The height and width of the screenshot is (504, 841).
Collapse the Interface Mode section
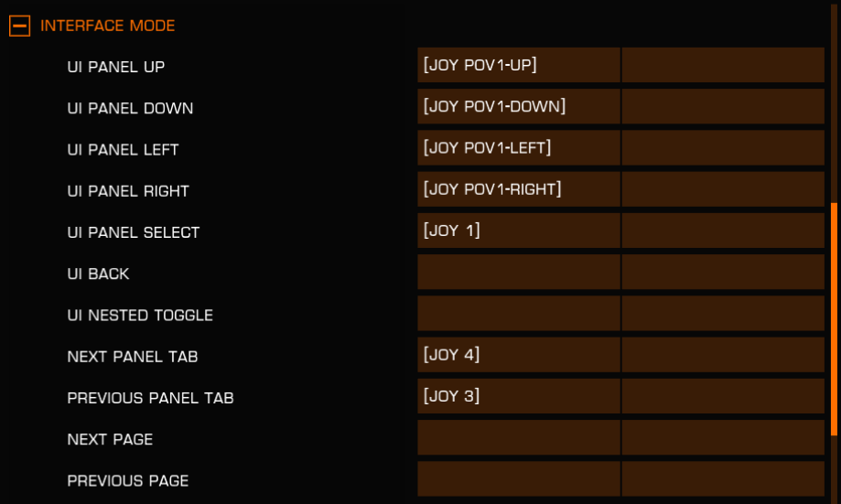pyautogui.click(x=20, y=26)
